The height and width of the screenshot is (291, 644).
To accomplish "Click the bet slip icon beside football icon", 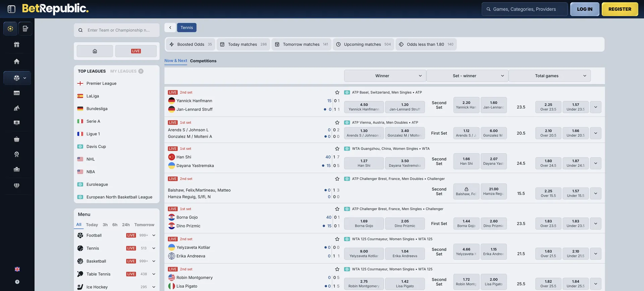I will (x=25, y=29).
